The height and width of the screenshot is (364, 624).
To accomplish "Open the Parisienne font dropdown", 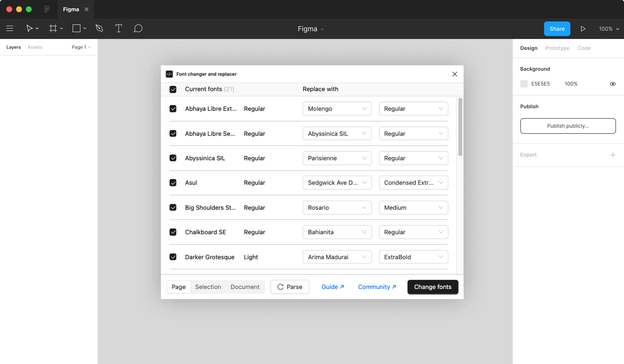I will pos(337,158).
